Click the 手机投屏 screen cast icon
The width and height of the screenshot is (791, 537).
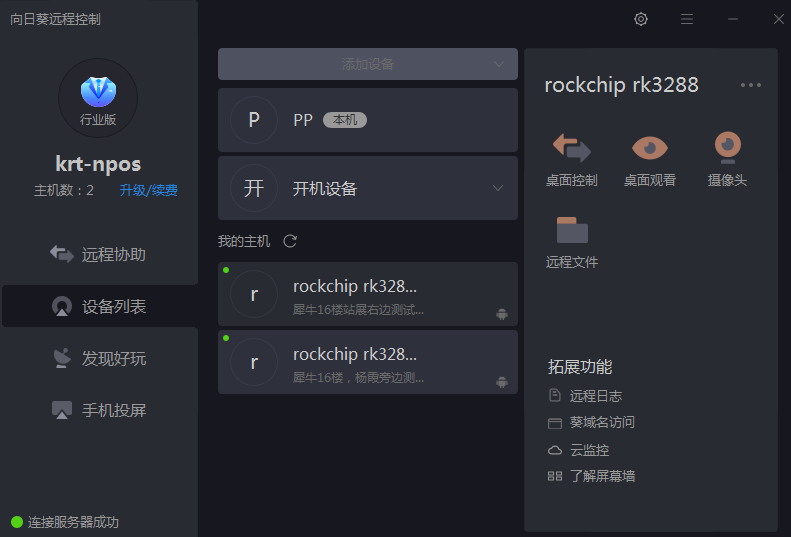point(62,410)
